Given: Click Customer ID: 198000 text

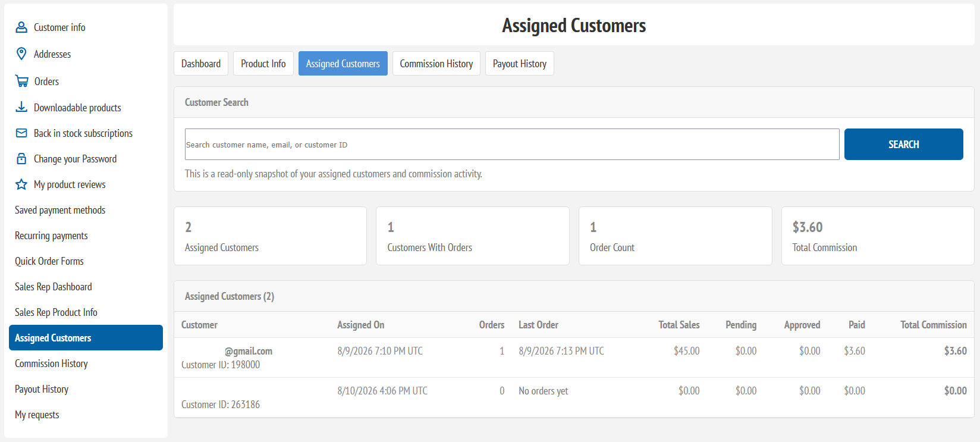Looking at the screenshot, I should coord(221,365).
